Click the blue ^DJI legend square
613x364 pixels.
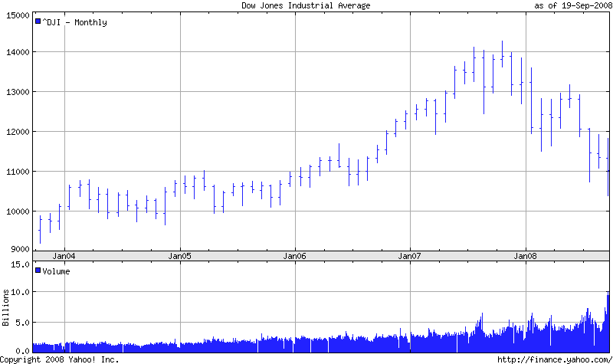coord(38,22)
